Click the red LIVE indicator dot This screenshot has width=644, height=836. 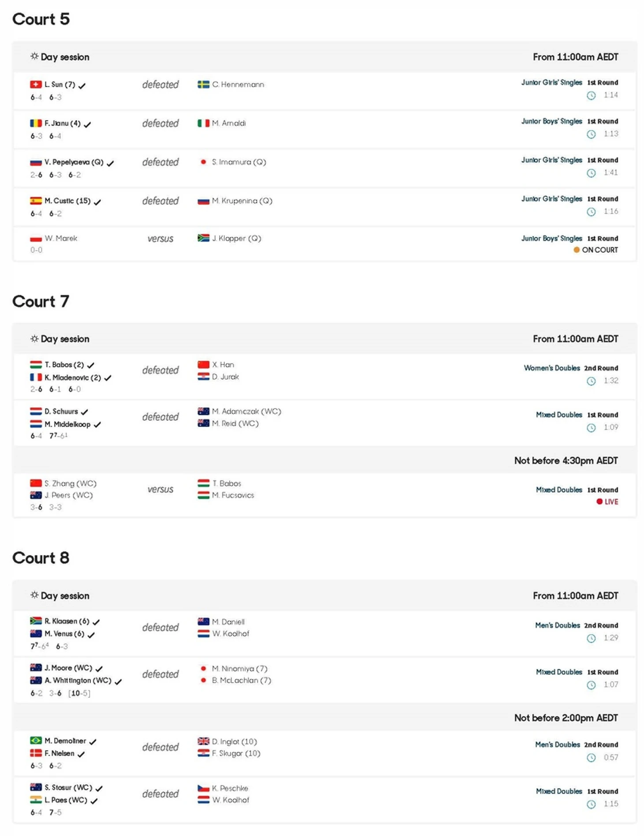point(599,502)
